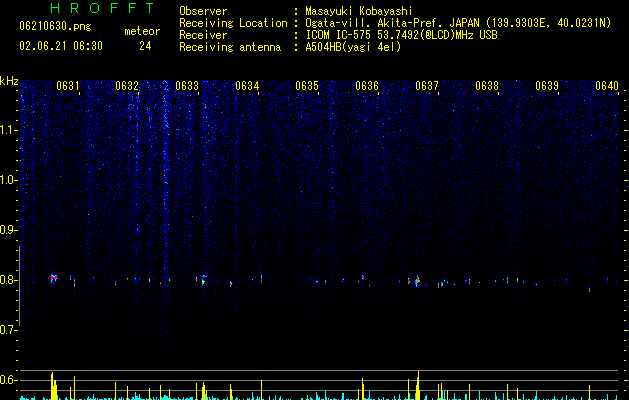Click the 0637 time marker
The height and width of the screenshot is (400, 629).
tap(427, 86)
